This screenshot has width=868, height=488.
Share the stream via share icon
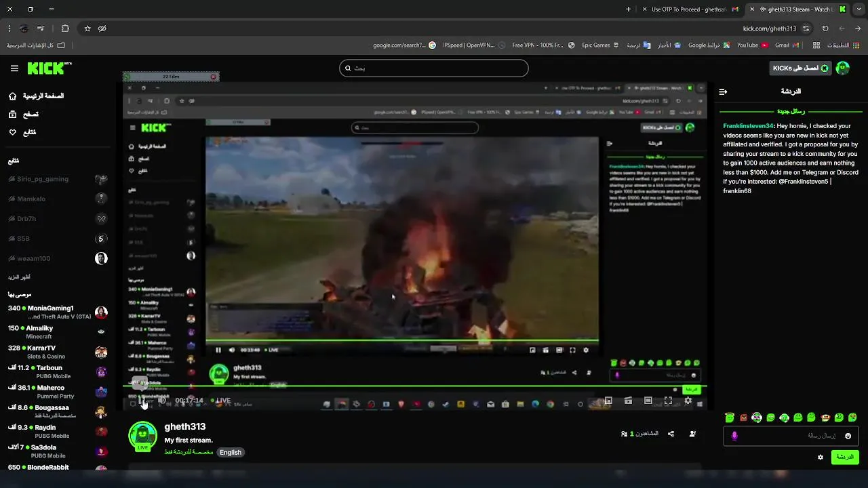[671, 434]
